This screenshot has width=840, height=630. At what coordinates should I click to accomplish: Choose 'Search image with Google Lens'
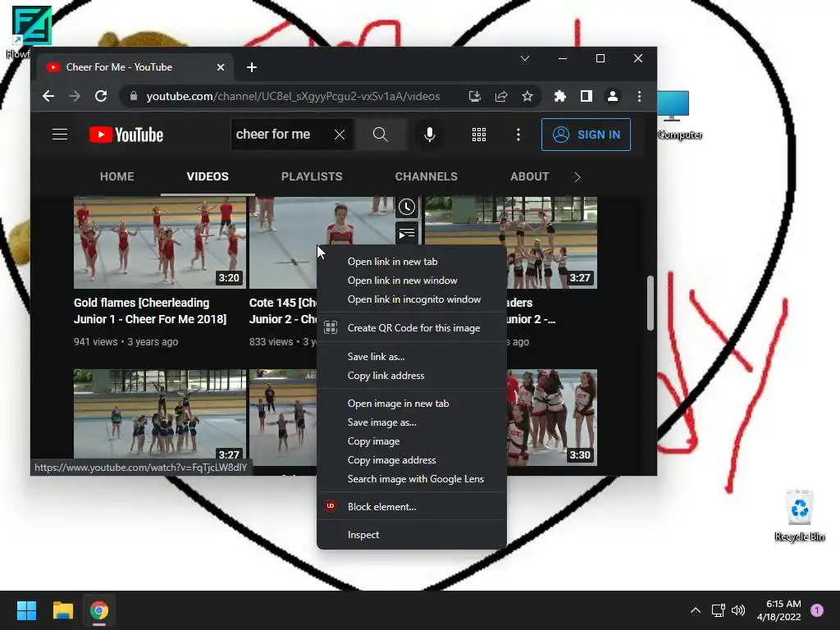(x=412, y=479)
